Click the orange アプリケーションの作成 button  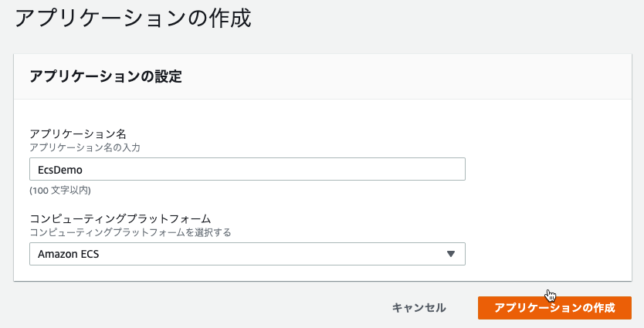pyautogui.click(x=554, y=307)
